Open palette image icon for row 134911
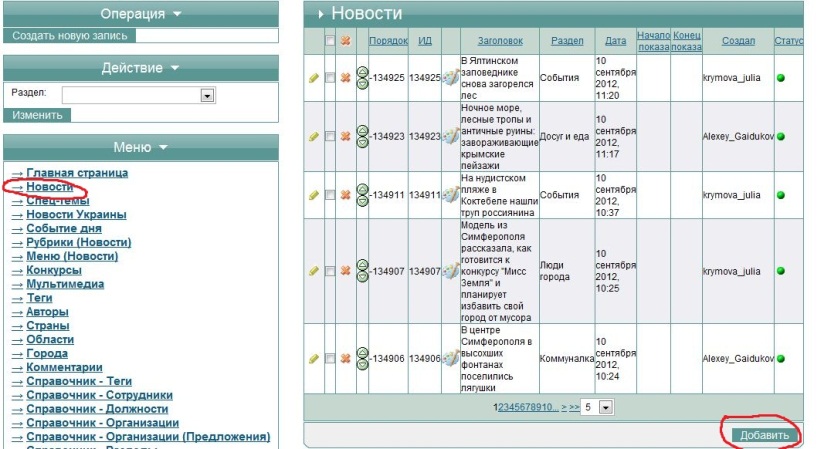This screenshot has width=824, height=449. [451, 195]
